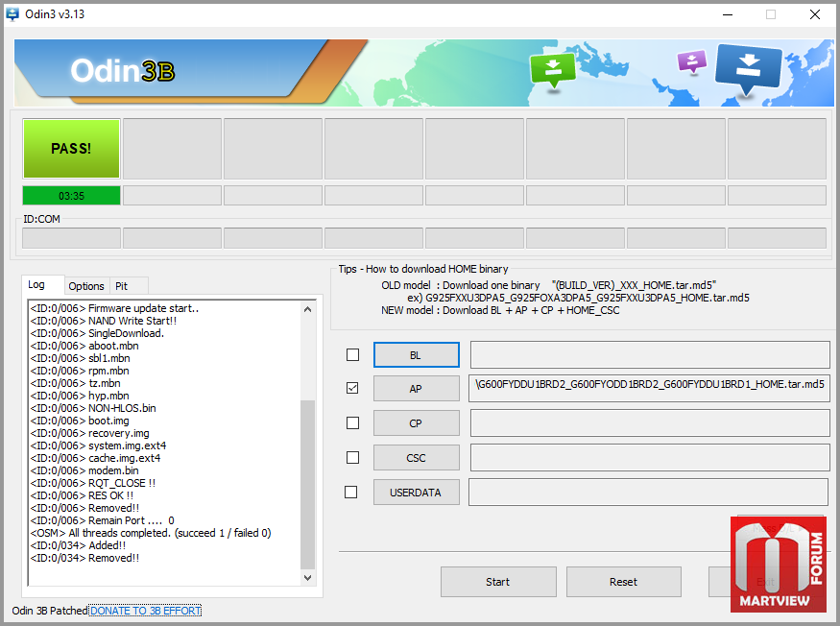Image resolution: width=840 pixels, height=626 pixels.
Task: Close the Odin3 window
Action: pyautogui.click(x=815, y=14)
